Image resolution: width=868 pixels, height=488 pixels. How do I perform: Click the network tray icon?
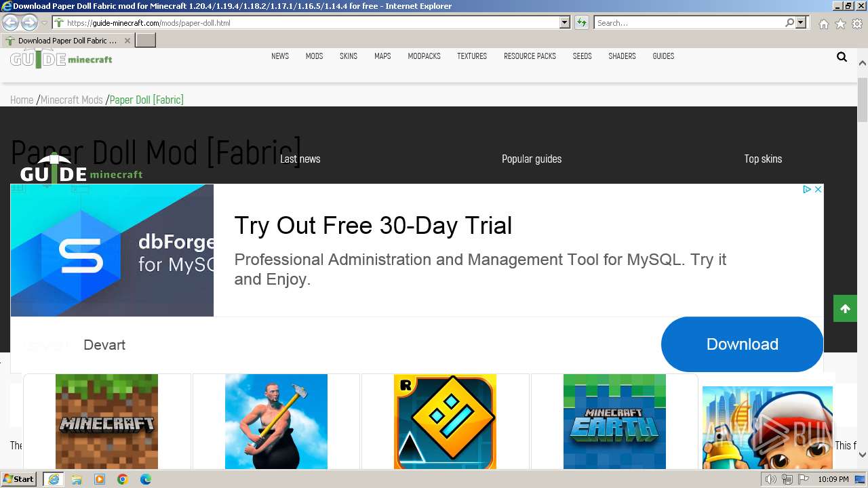[787, 479]
